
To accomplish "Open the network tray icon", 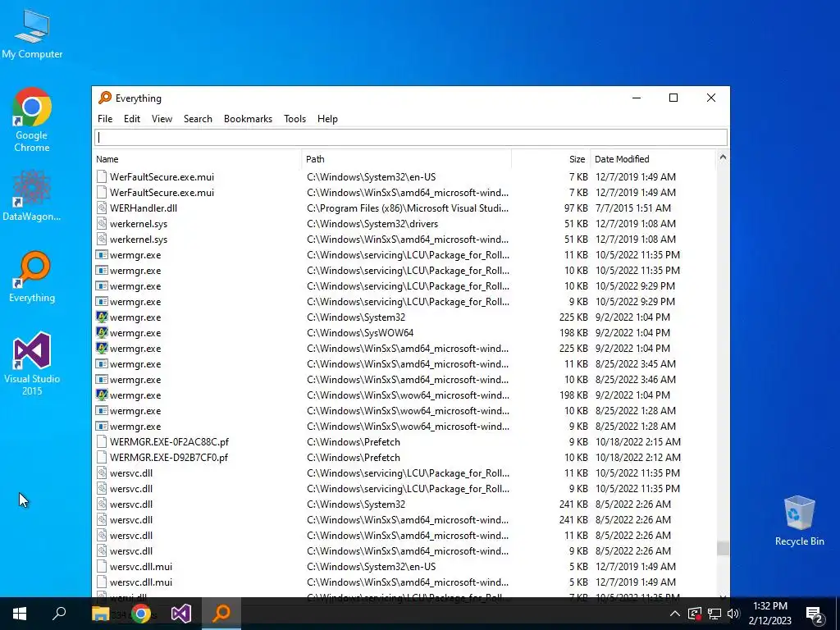I will point(714,614).
